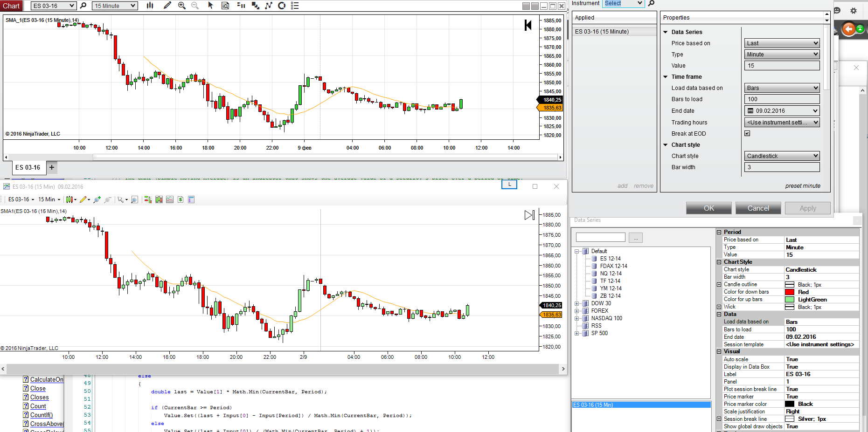
Task: Select ES 12-14 in the instrument tree
Action: 610,259
